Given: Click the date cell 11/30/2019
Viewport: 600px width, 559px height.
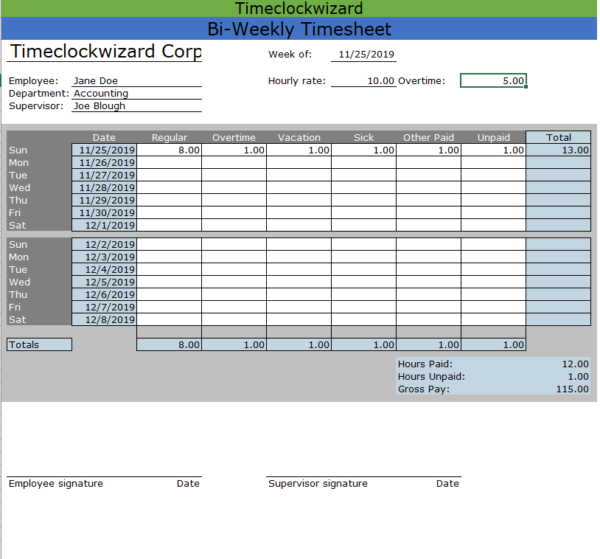Looking at the screenshot, I should [x=104, y=213].
